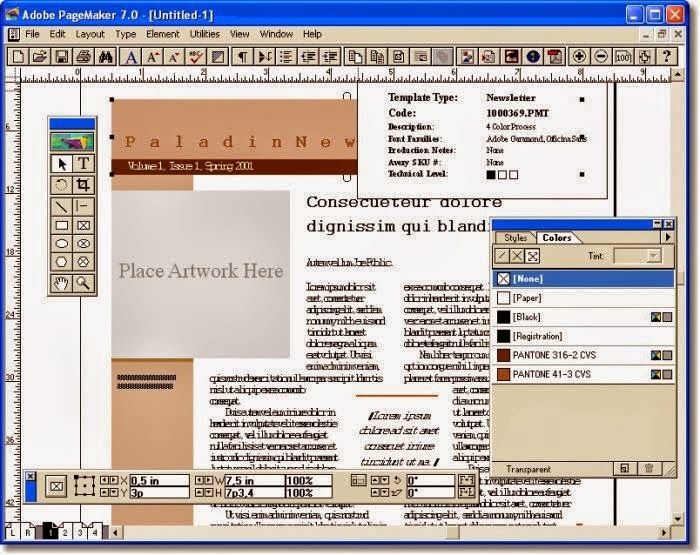Zoom in with the plus magnifier icon

[x=579, y=57]
